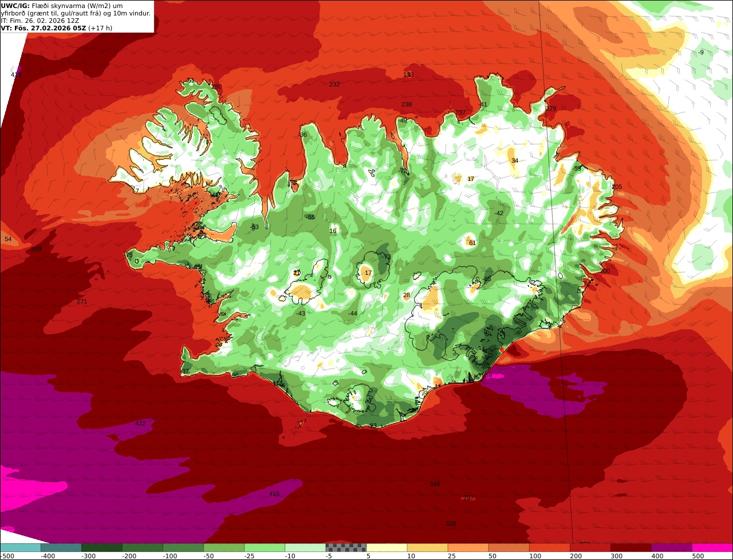This screenshot has width=733, height=560.
Task: Click the value '-73' on the Hofsjökull glacier
Action: [x=386, y=257]
